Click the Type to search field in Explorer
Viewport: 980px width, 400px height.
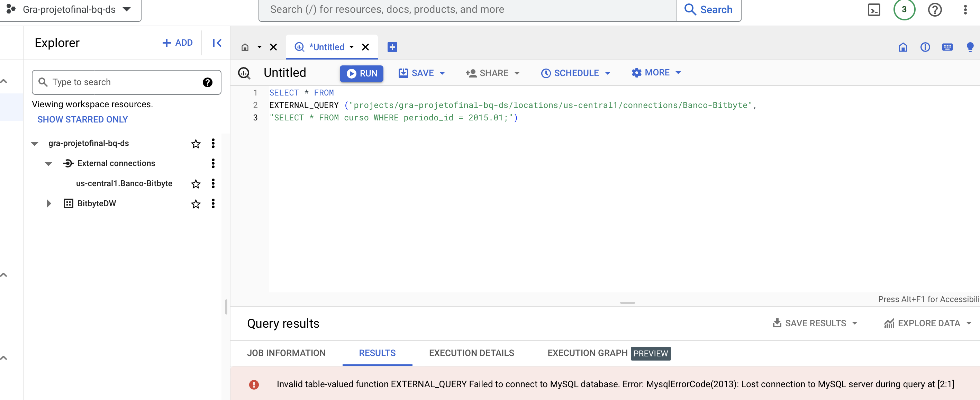126,82
